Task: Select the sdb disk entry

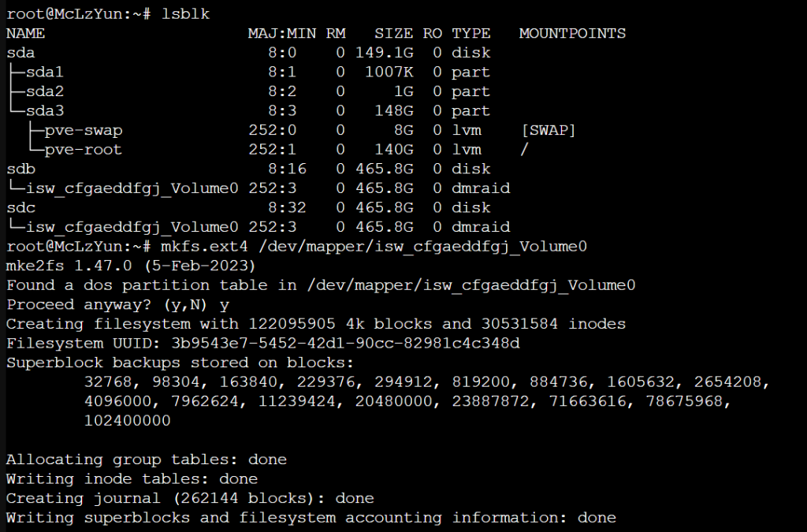Action: 20,169
